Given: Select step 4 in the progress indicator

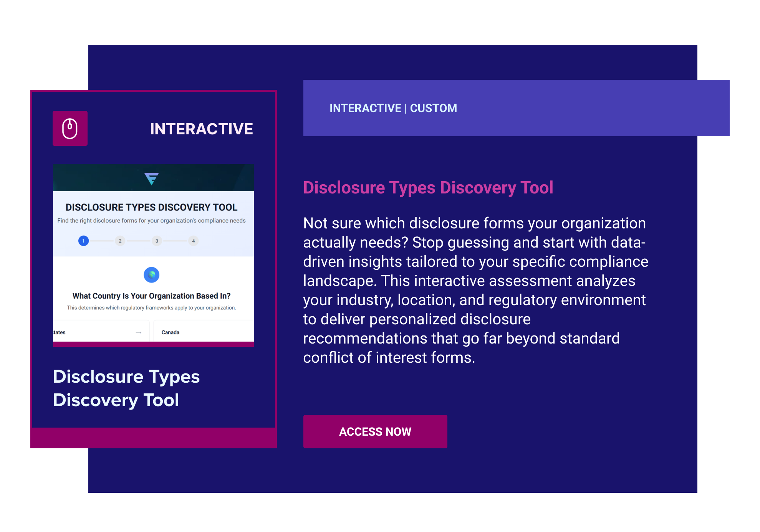Looking at the screenshot, I should point(194,241).
